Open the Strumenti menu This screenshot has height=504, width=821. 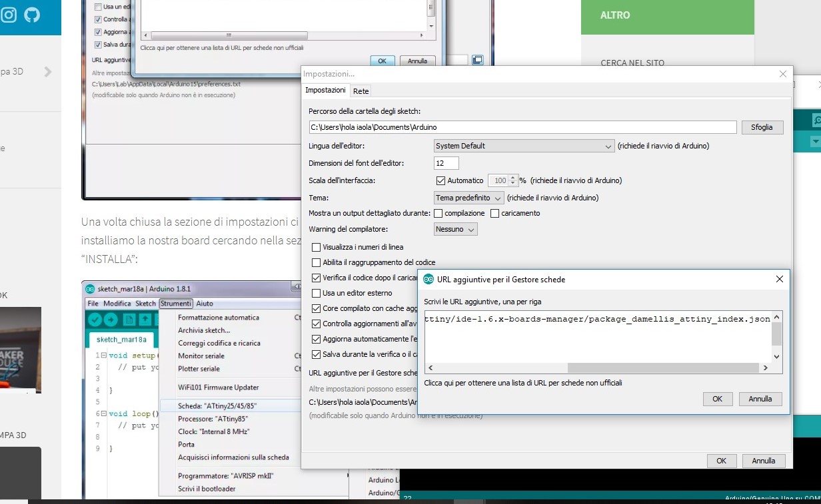coord(175,304)
